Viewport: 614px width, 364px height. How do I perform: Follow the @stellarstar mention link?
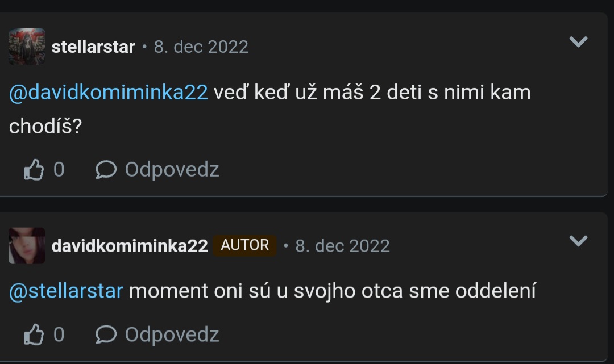pyautogui.click(x=66, y=291)
